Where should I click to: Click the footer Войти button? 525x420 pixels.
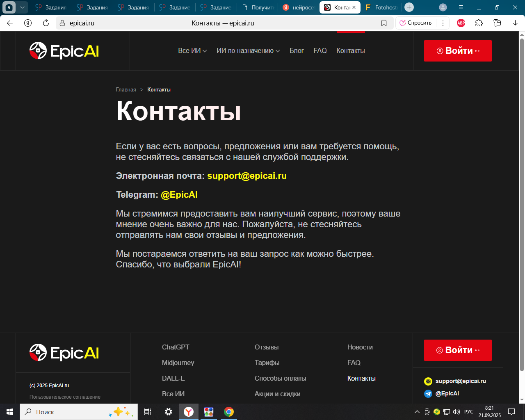[458, 350]
